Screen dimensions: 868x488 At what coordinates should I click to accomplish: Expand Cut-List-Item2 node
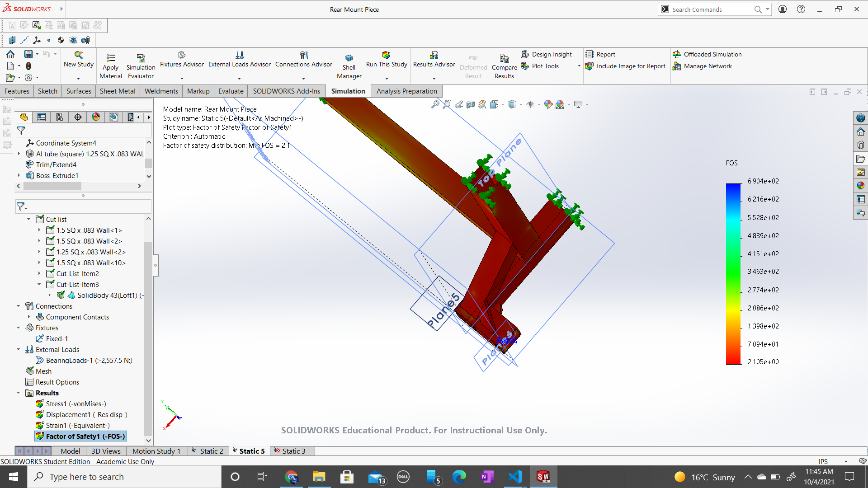(39, 273)
